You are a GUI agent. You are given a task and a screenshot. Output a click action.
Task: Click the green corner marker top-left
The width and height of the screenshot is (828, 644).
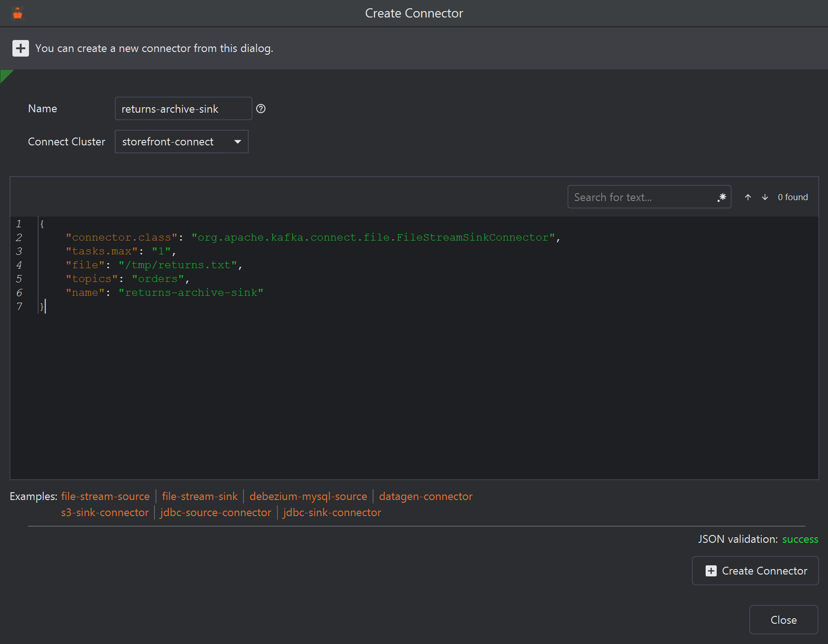coord(6,75)
